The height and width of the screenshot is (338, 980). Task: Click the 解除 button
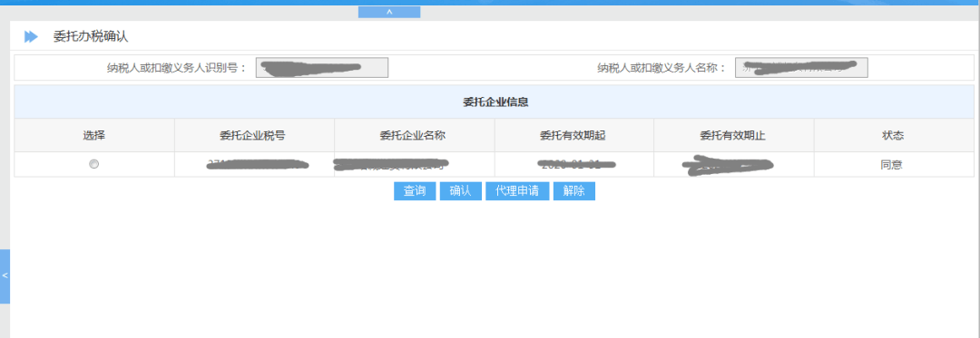573,191
